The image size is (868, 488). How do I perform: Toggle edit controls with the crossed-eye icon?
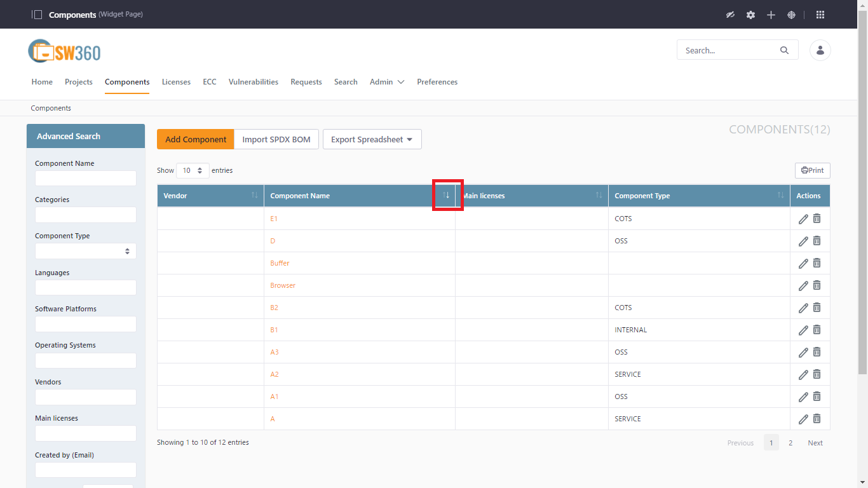click(x=730, y=14)
